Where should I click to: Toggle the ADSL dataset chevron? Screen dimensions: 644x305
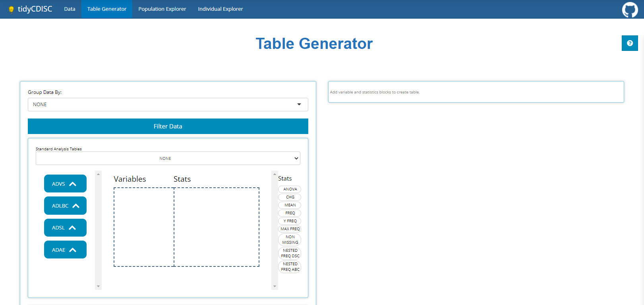[x=72, y=227]
